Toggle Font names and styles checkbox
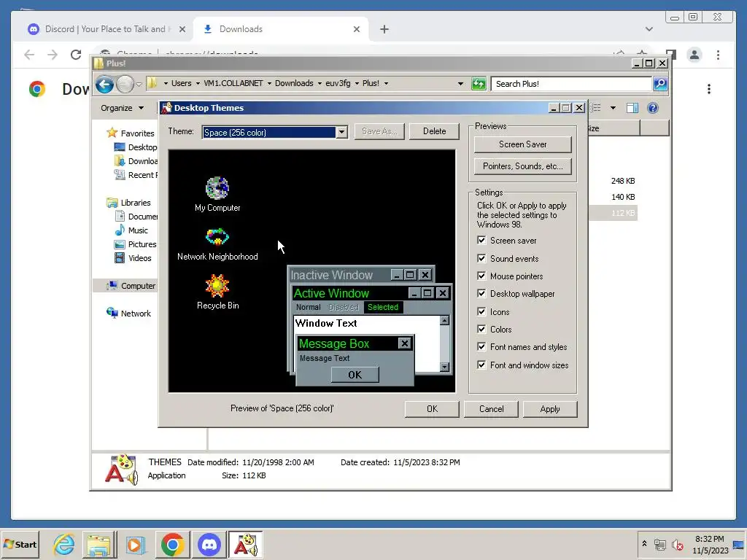The height and width of the screenshot is (560, 747). [x=481, y=346]
